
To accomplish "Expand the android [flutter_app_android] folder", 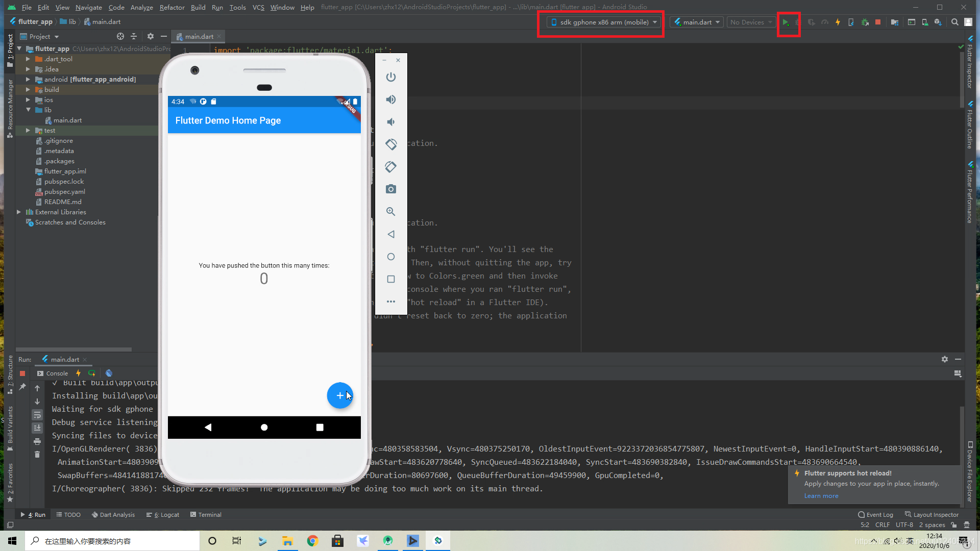I will click(28, 80).
